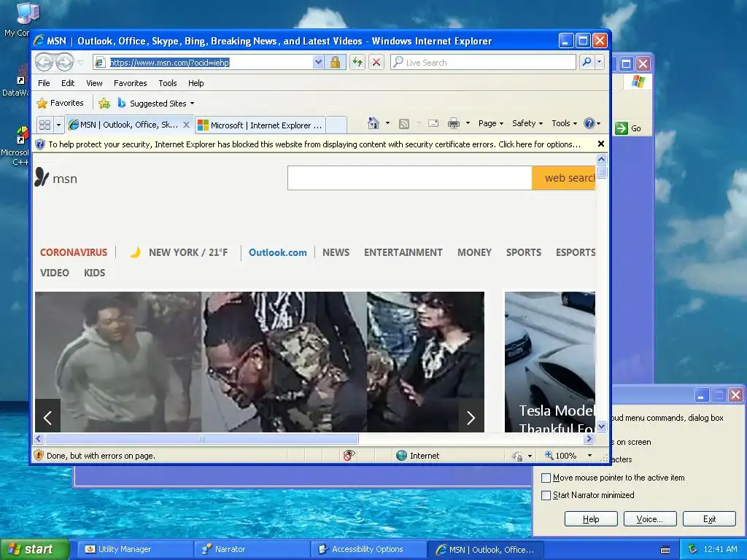Click into the MSN web search field
Image resolution: width=747 pixels, height=560 pixels.
[x=410, y=178]
